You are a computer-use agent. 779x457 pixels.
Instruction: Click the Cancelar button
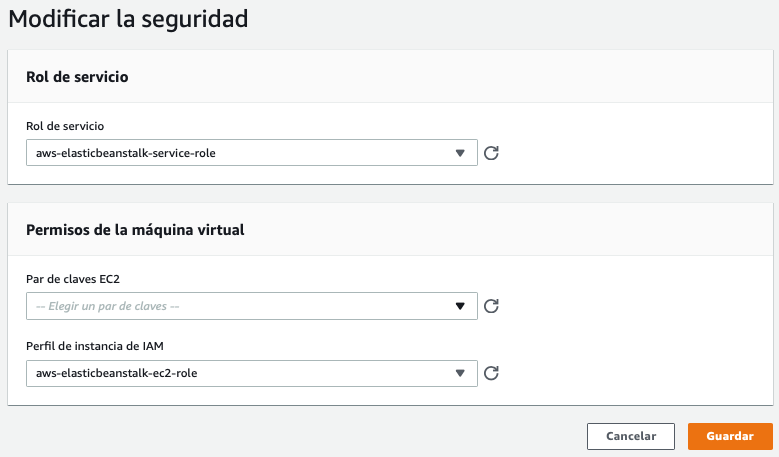(631, 436)
